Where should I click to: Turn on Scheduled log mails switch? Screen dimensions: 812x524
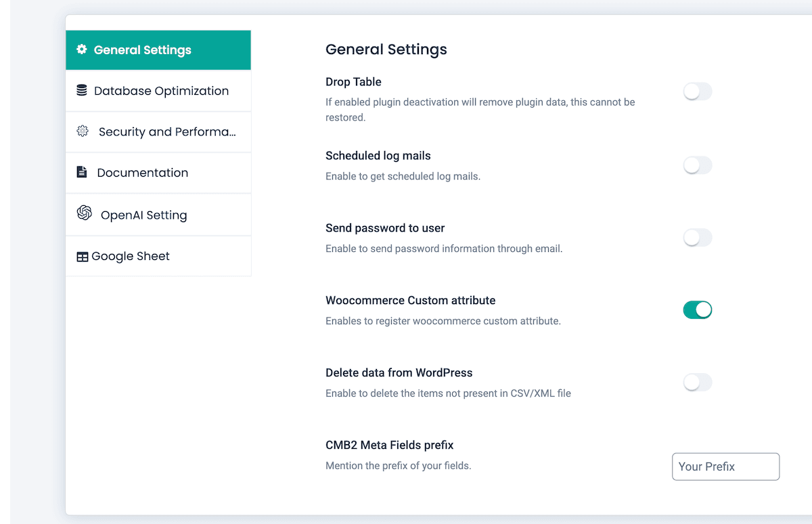tap(698, 165)
